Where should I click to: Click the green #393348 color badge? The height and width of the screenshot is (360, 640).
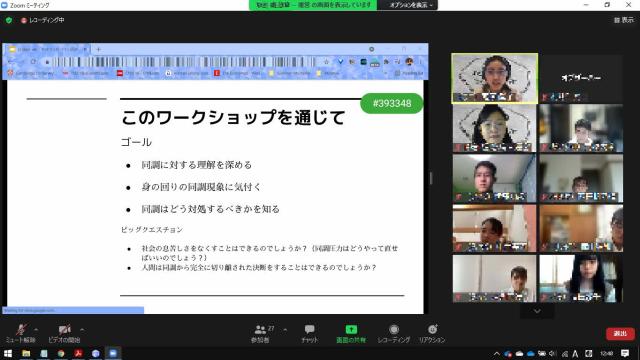(x=391, y=103)
